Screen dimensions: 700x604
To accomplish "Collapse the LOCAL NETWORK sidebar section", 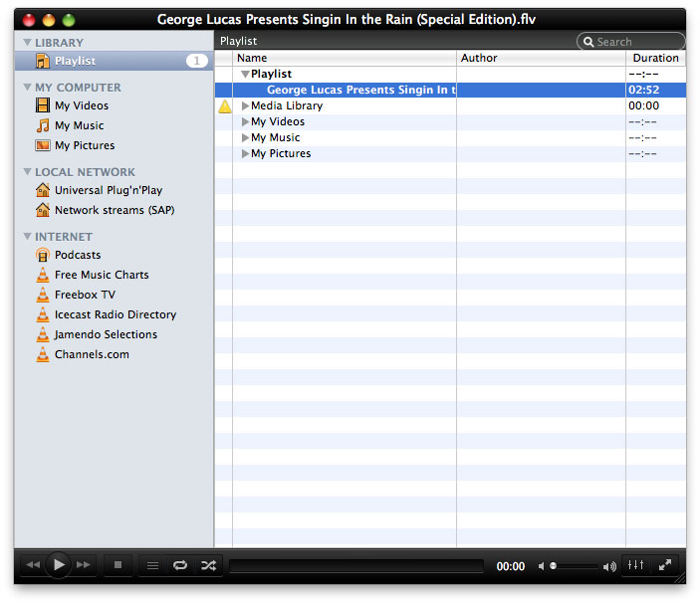I will 27,172.
